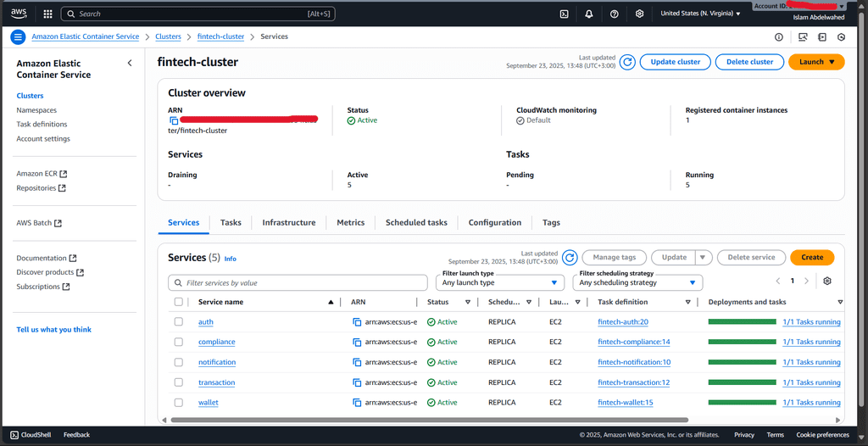Click the info circle icon near breadcrumbs
This screenshot has width=868, height=446.
click(x=779, y=37)
